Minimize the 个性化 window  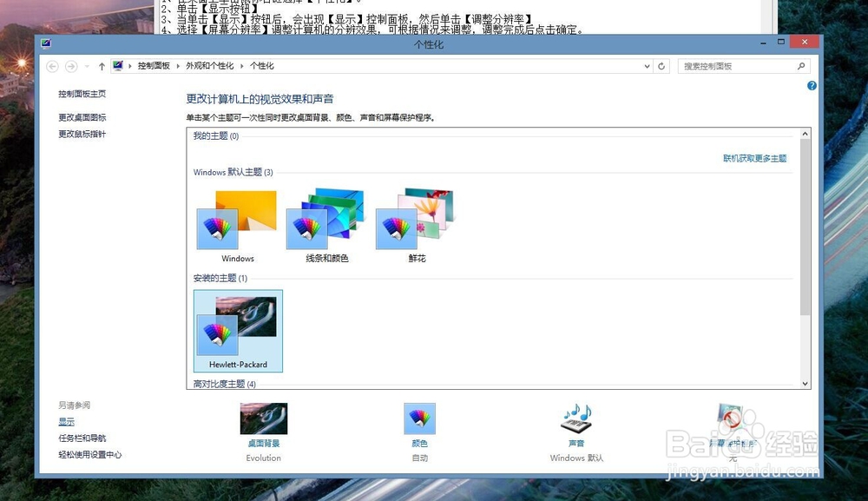coord(763,42)
